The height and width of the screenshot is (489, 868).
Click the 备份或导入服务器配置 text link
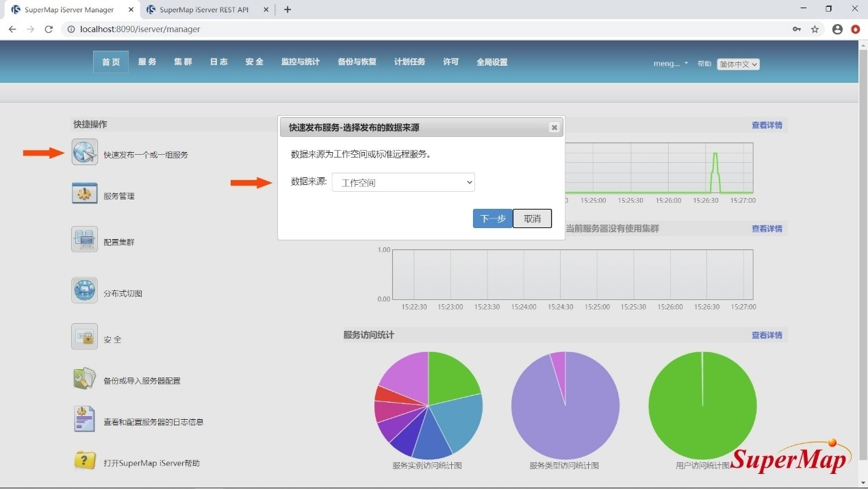(x=142, y=380)
